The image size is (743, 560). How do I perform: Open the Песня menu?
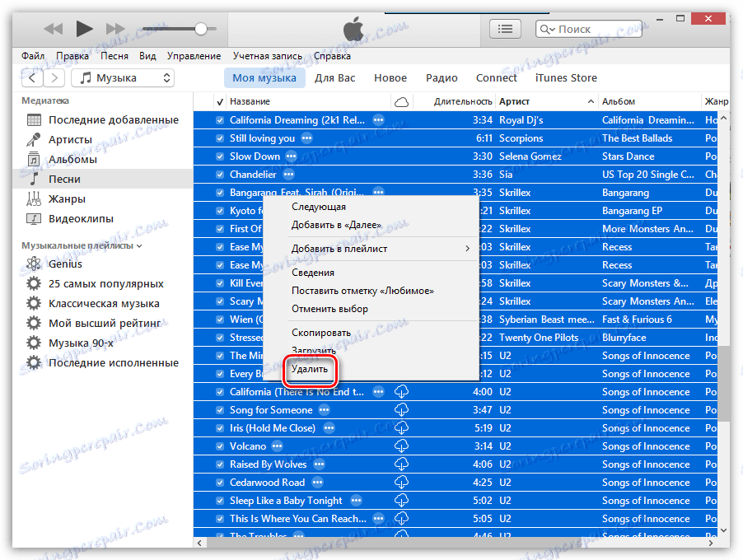tap(114, 56)
